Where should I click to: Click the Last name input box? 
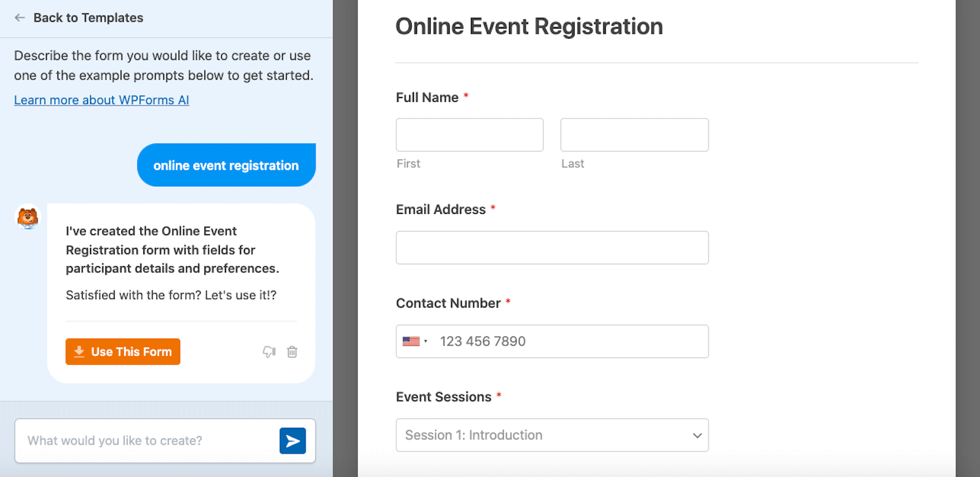(633, 134)
